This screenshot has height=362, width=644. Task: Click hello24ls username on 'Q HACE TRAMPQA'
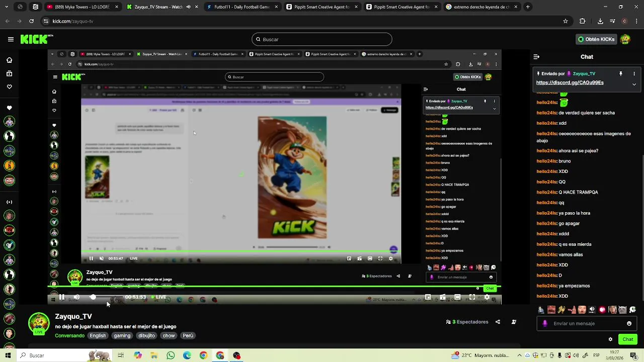[546, 192]
